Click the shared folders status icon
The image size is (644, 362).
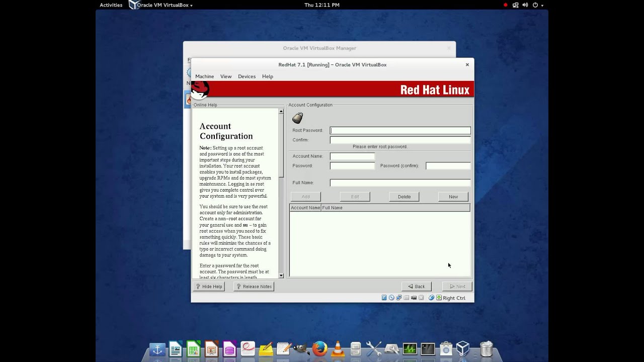[407, 298]
